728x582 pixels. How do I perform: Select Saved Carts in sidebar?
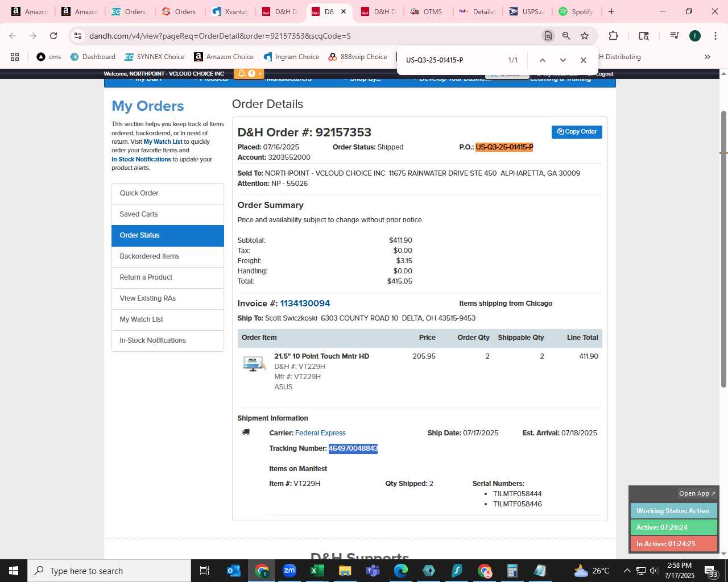click(168, 214)
